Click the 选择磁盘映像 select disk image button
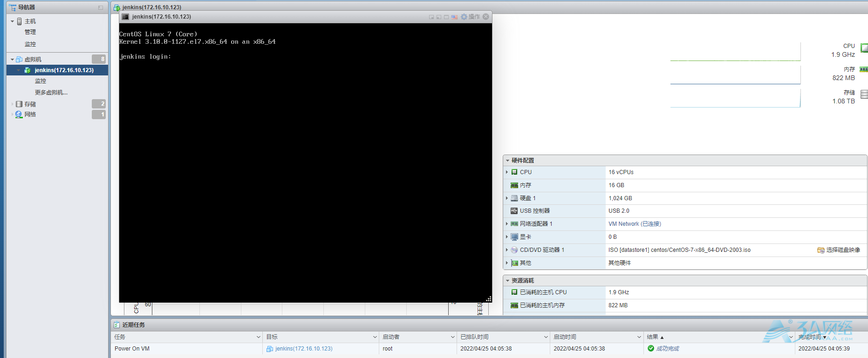This screenshot has height=358, width=868. (x=839, y=250)
